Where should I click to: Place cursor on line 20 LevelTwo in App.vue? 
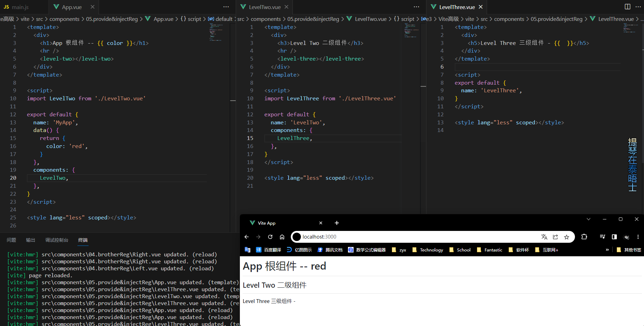coord(54,178)
